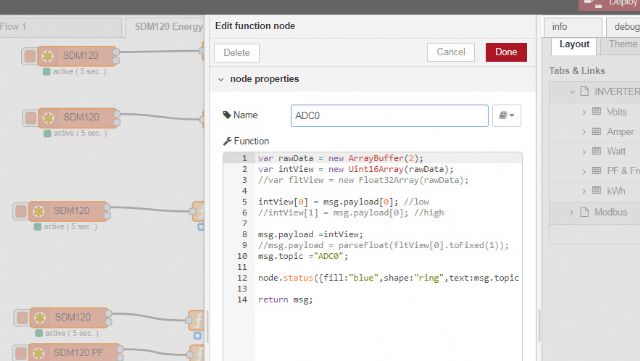Toggle inject button of third SDM120 node

20,211
